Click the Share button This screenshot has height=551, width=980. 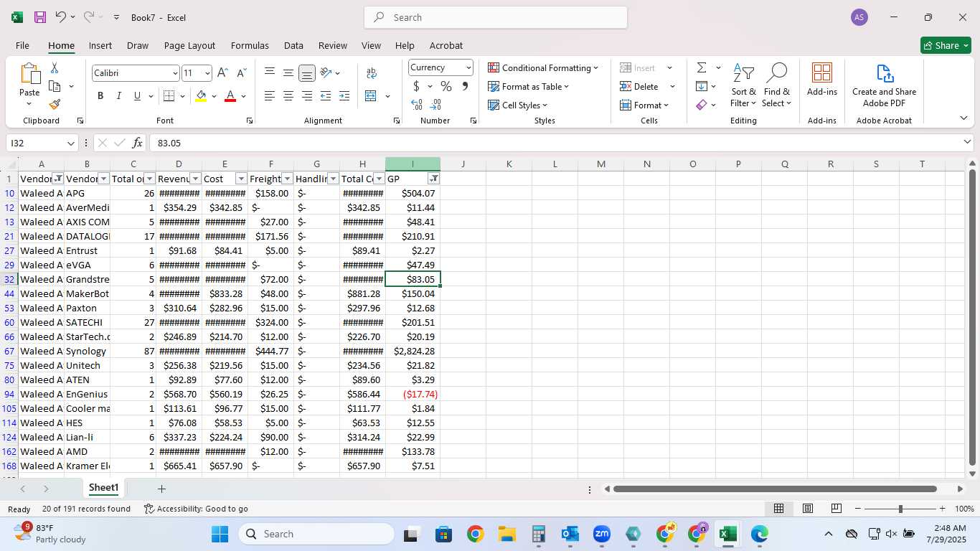(946, 45)
